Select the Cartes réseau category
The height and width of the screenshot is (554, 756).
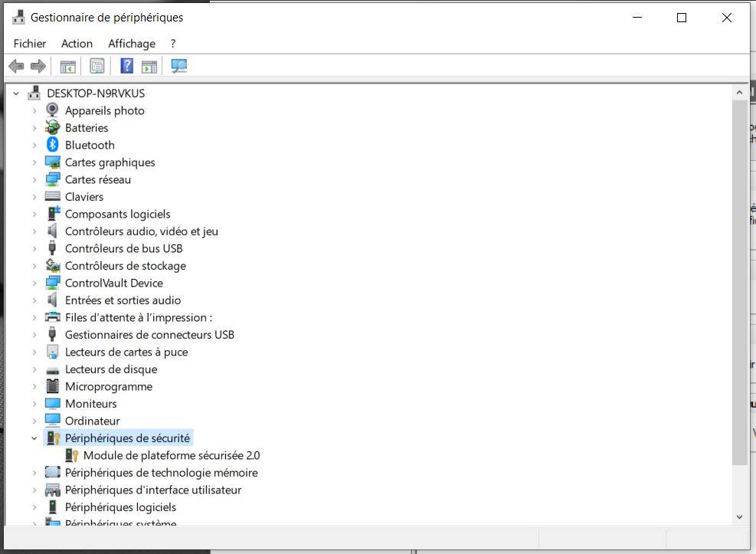(x=97, y=179)
